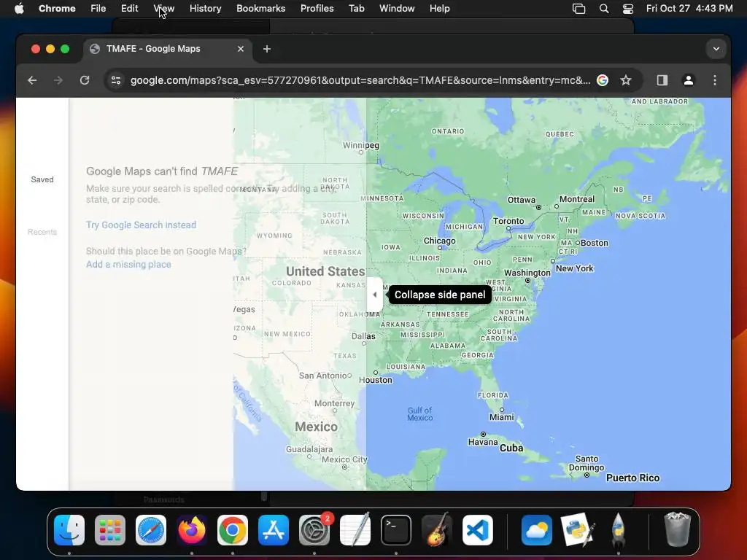The height and width of the screenshot is (560, 747).
Task: Open Visual Studio Code from dock
Action: [478, 530]
